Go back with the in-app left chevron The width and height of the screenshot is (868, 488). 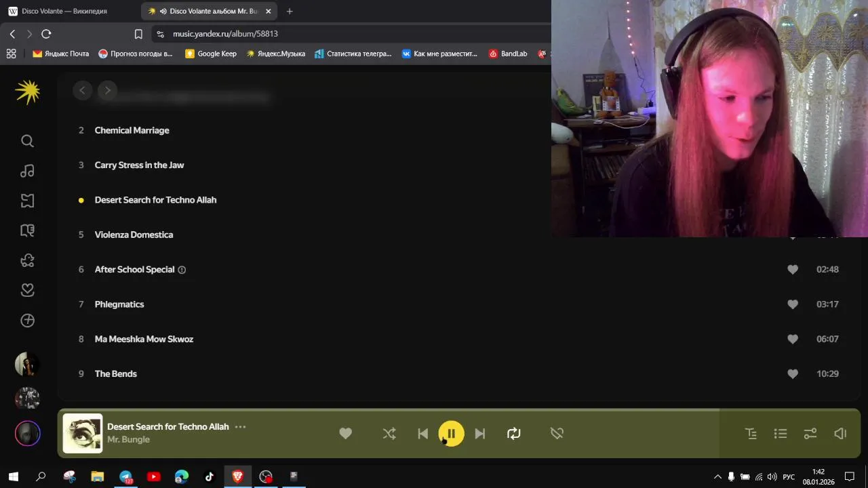tap(82, 90)
